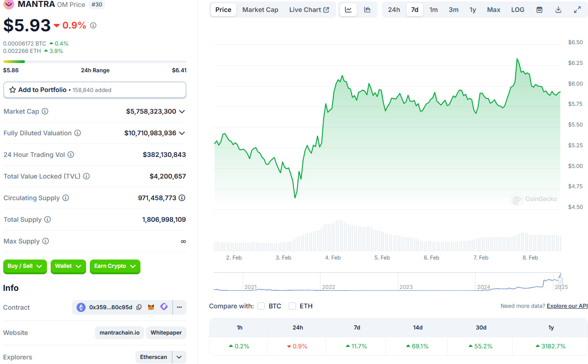The image size is (588, 364).
Task: Click the 24h range progress bar
Action: (x=95, y=61)
